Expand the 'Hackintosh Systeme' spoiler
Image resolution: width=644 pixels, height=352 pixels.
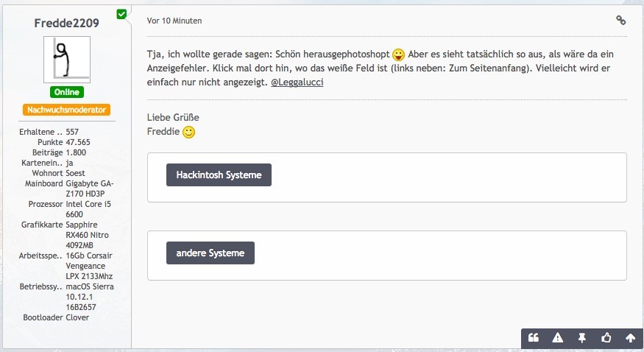click(x=219, y=175)
